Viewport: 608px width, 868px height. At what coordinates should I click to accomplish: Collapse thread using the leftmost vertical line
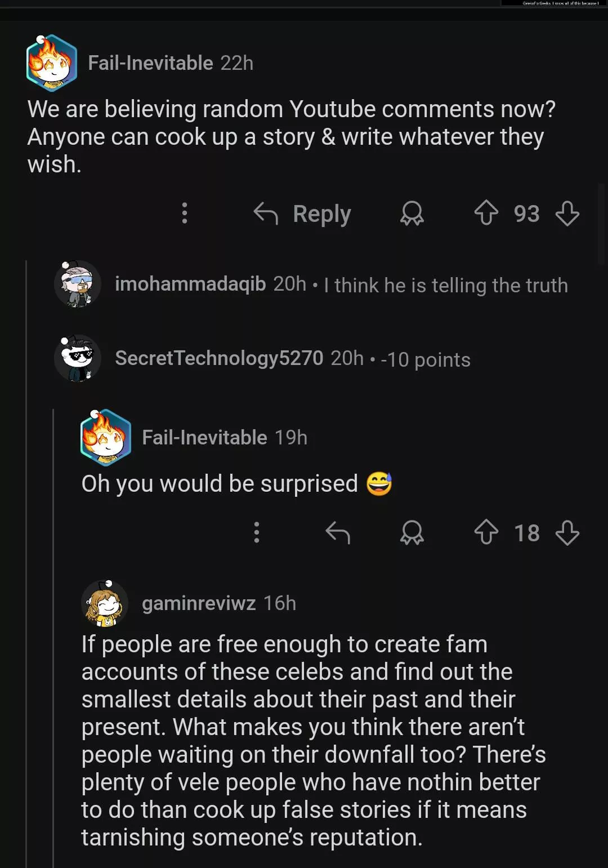26,563
